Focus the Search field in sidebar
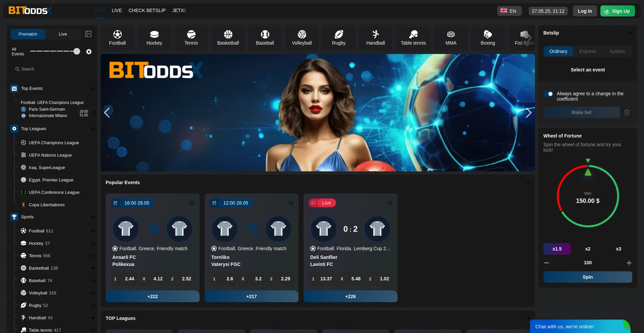 52,69
